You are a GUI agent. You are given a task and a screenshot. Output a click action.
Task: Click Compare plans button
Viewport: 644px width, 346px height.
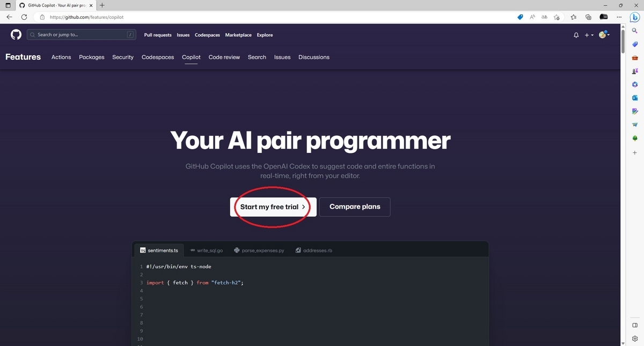[355, 207]
